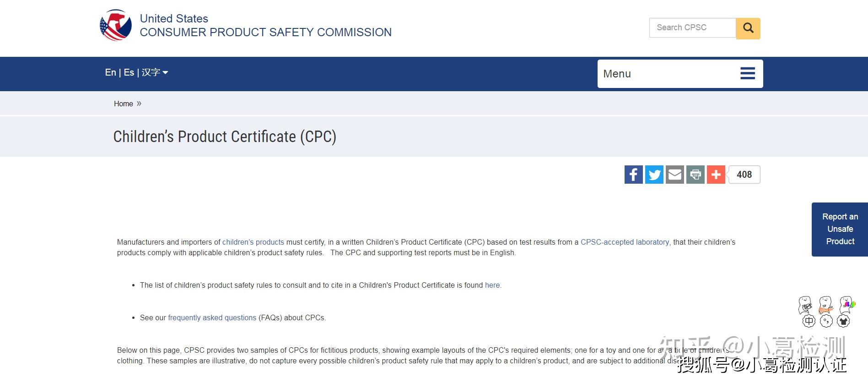Click the CPSC eagle logo
Screen dimensions: 868x383
click(x=116, y=26)
